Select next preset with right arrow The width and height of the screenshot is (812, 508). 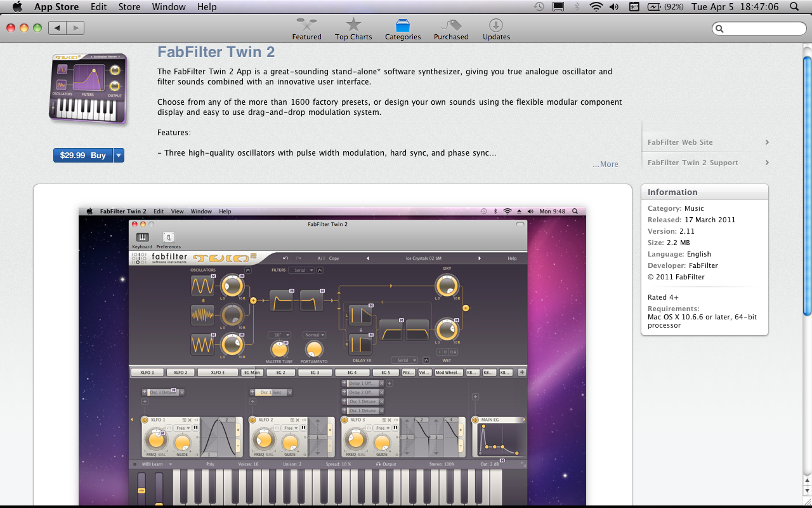(479, 258)
